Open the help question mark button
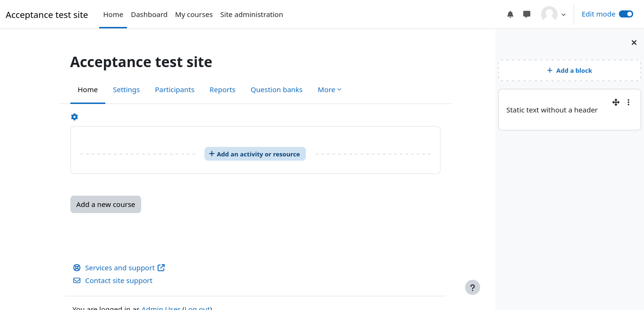The image size is (644, 310). coord(472,287)
